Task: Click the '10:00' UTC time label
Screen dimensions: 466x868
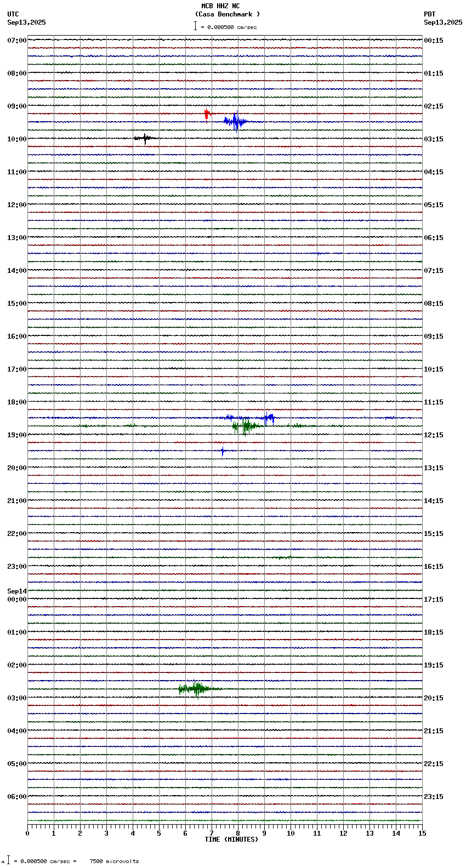Action: [x=17, y=139]
